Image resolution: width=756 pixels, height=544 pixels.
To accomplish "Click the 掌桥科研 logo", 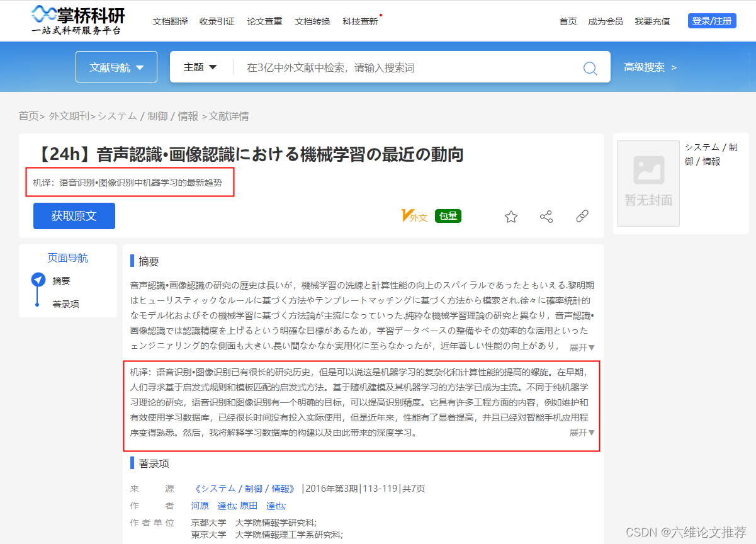I will (78, 20).
